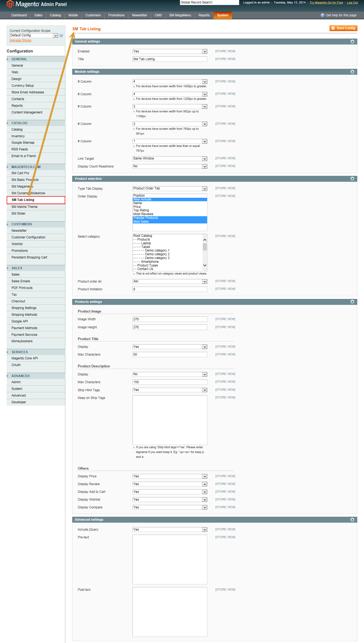The height and width of the screenshot is (643, 364).
Task: Click the Magento logo icon
Action: [10, 4]
